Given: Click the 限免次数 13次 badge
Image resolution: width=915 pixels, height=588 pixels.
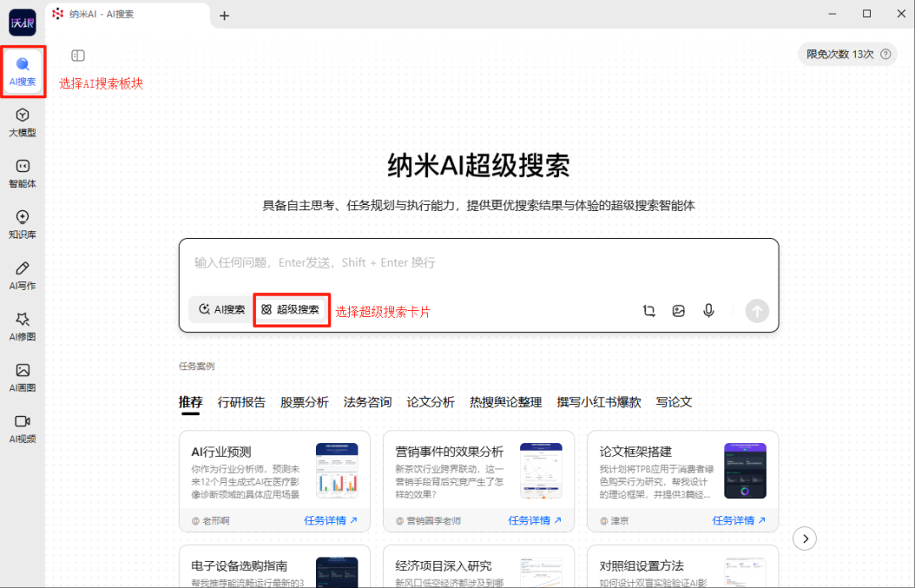Looking at the screenshot, I should click(847, 54).
